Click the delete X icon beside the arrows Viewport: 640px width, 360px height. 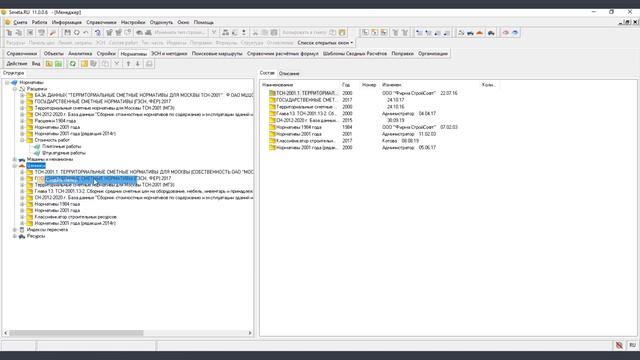(117, 64)
